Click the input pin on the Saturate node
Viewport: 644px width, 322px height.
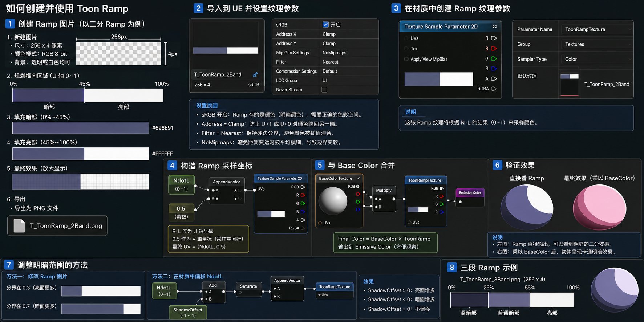tap(240, 292)
